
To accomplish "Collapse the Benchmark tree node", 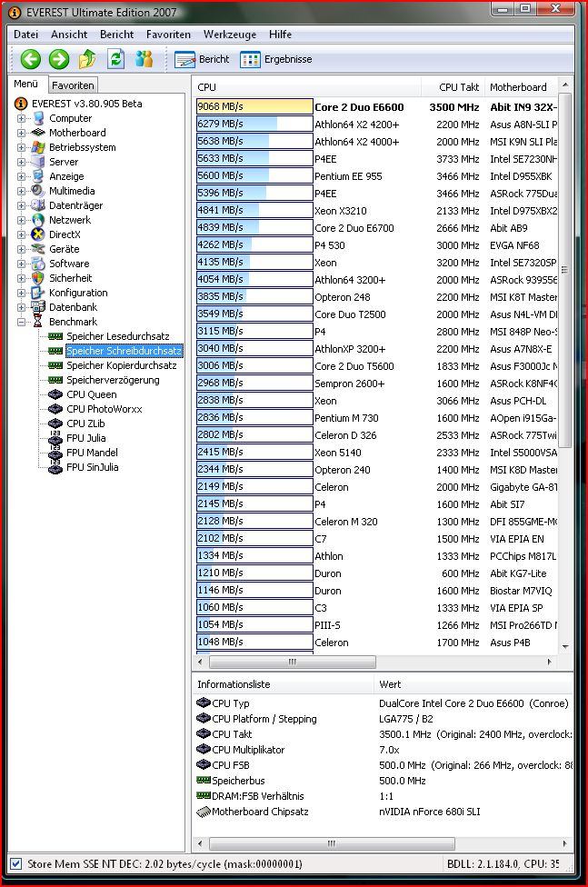I will [x=21, y=322].
